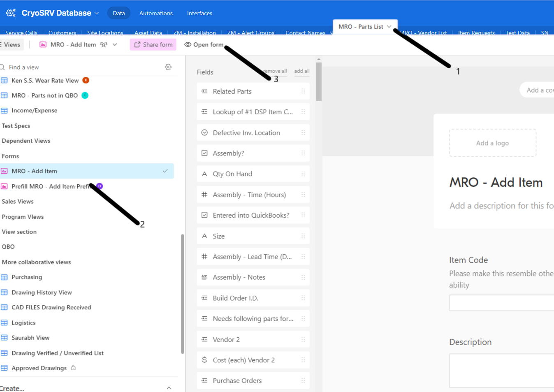Open the MRO - Parts List tab dropdown
Viewport: 554px width, 392px height.
(389, 27)
